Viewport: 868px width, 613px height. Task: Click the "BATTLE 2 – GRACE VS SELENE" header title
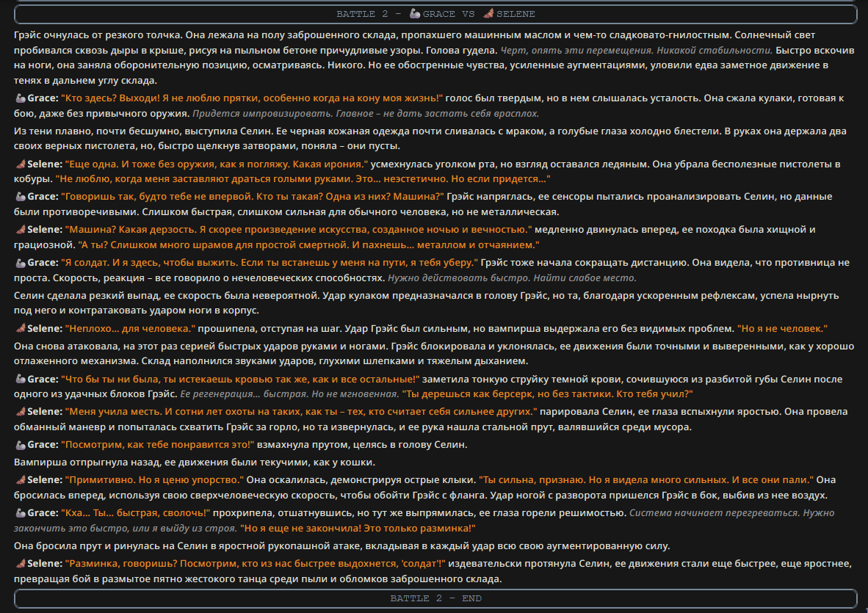coord(435,14)
